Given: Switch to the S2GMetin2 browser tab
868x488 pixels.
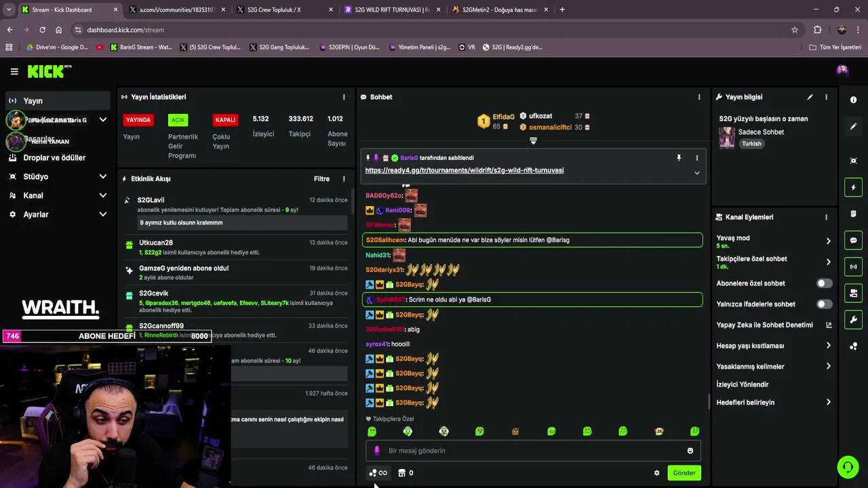Looking at the screenshot, I should coord(500,9).
